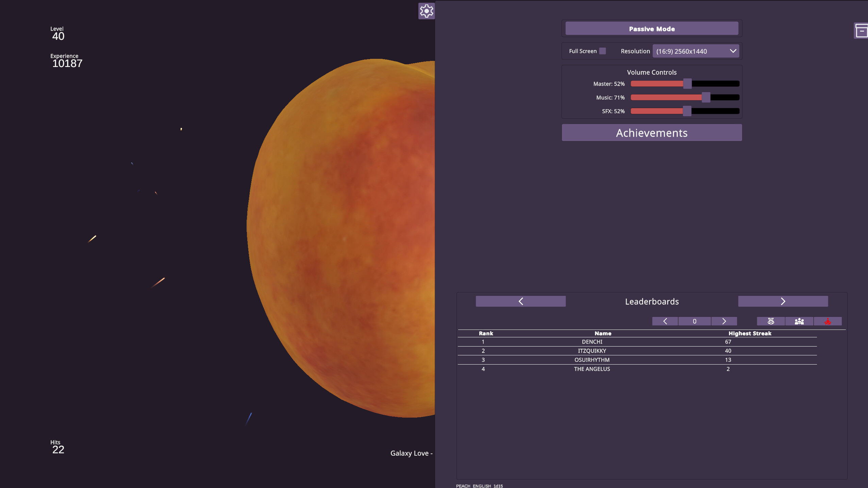This screenshot has width=868, height=488.
Task: Select the red meditating figure filter icon
Action: point(828,321)
